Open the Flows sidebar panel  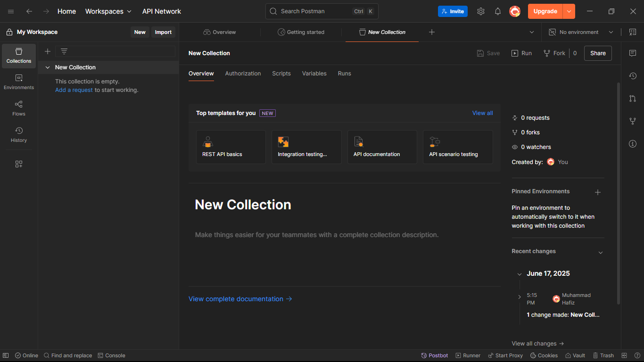tap(19, 108)
